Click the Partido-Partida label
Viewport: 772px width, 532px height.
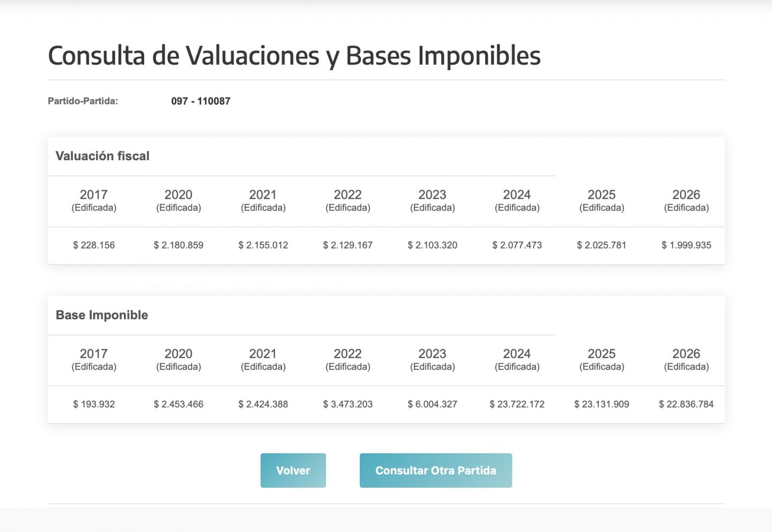click(x=83, y=101)
